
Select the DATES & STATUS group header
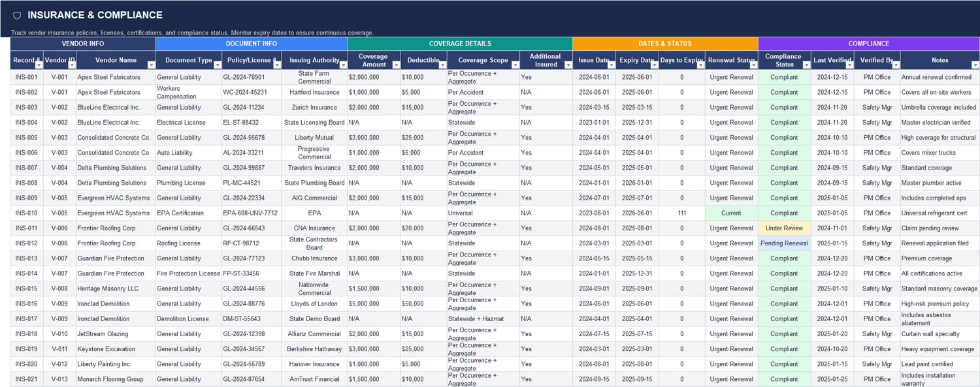coord(665,44)
